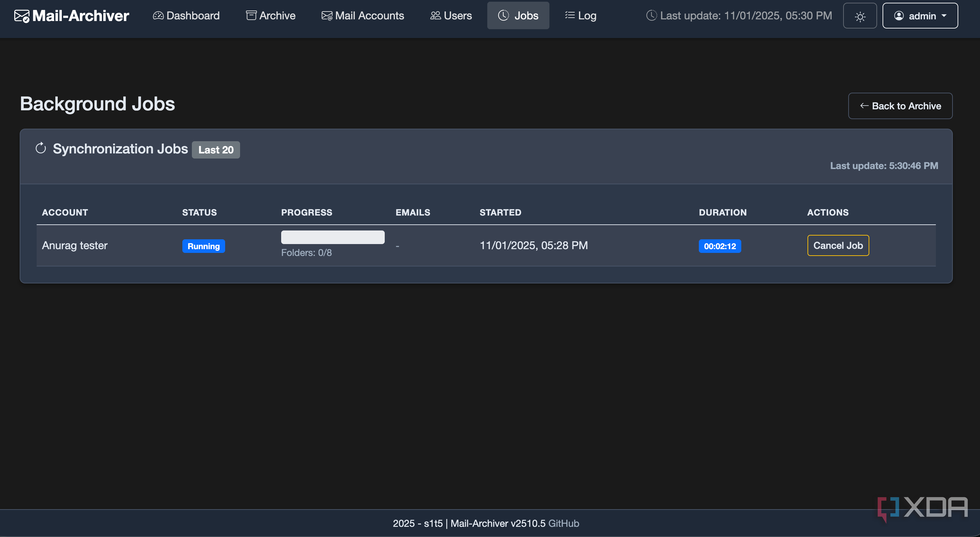
Task: Click the Mail-Archiver v2510.5 footer text
Action: coord(498,523)
